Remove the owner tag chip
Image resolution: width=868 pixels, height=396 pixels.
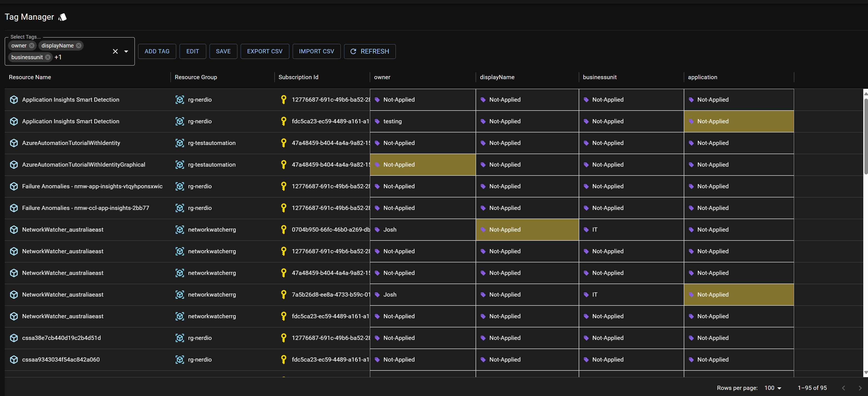[x=32, y=46]
